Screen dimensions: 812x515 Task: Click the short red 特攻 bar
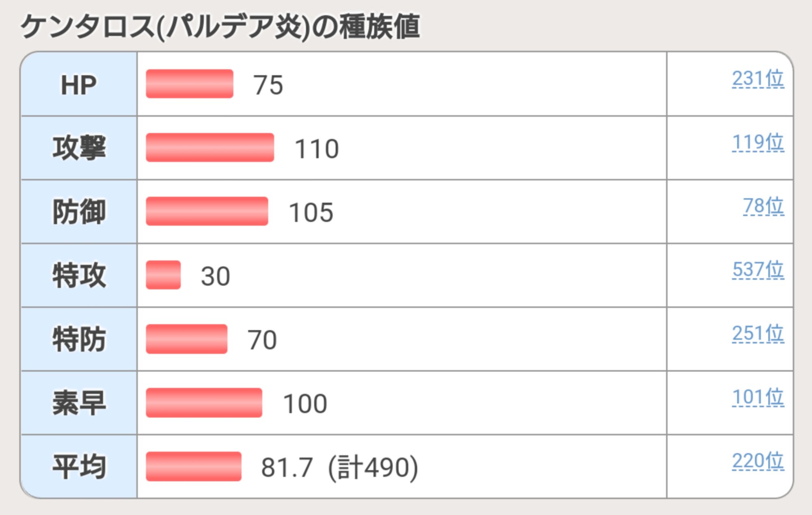pos(163,275)
